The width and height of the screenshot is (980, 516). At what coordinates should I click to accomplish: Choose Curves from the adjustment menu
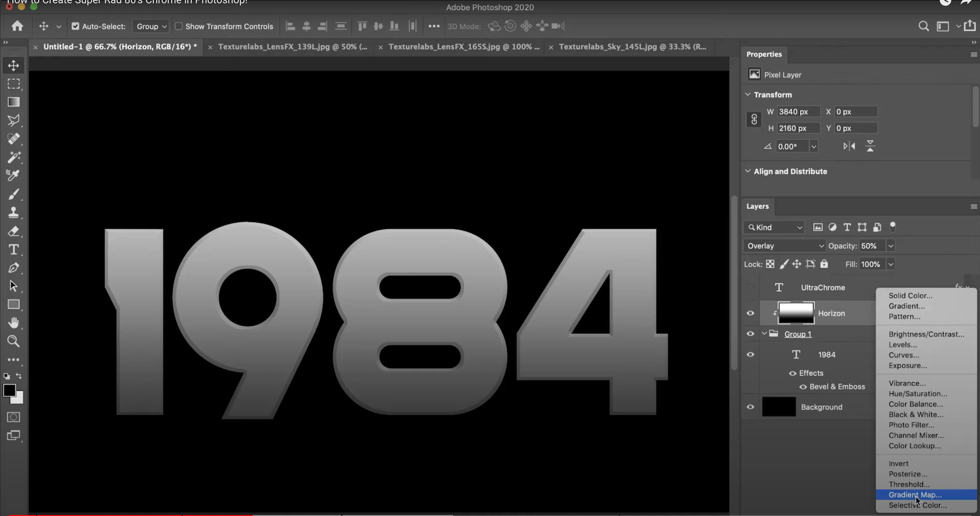click(904, 355)
